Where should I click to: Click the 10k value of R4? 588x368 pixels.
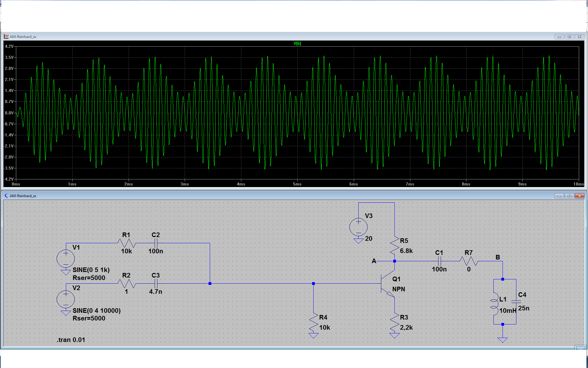(325, 328)
